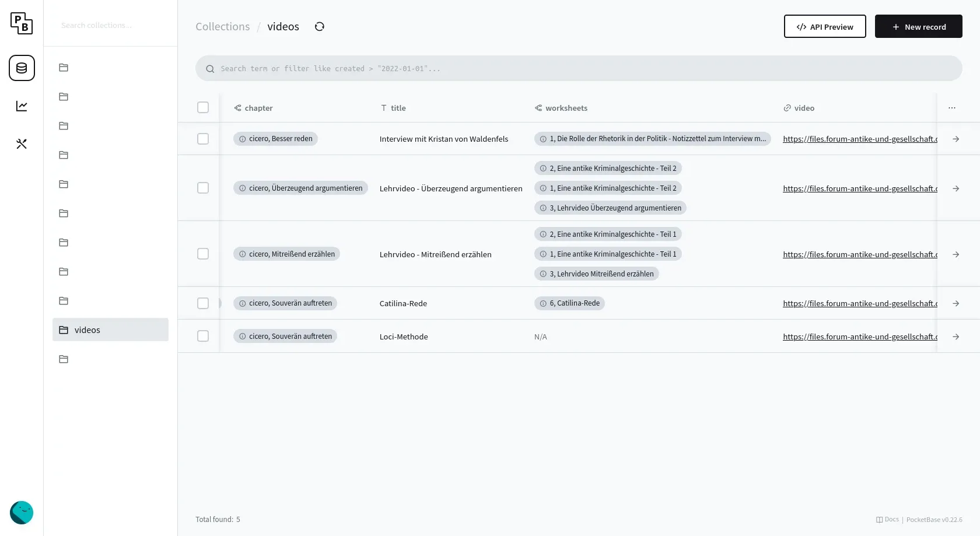Open the Loci-Methode record via arrow

[956, 337]
